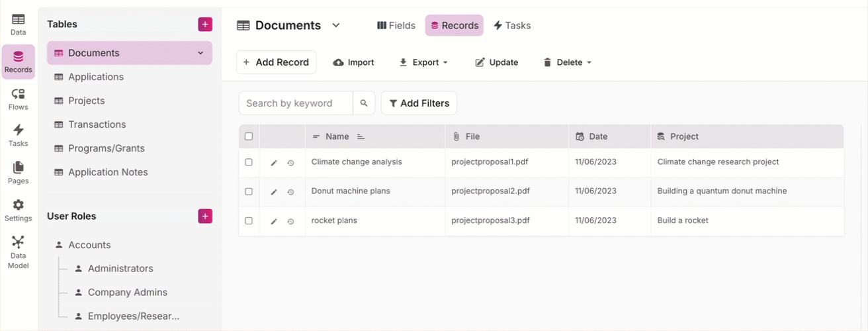Click the Add Record button
Viewport: 868px width, 331px height.
[x=276, y=62]
